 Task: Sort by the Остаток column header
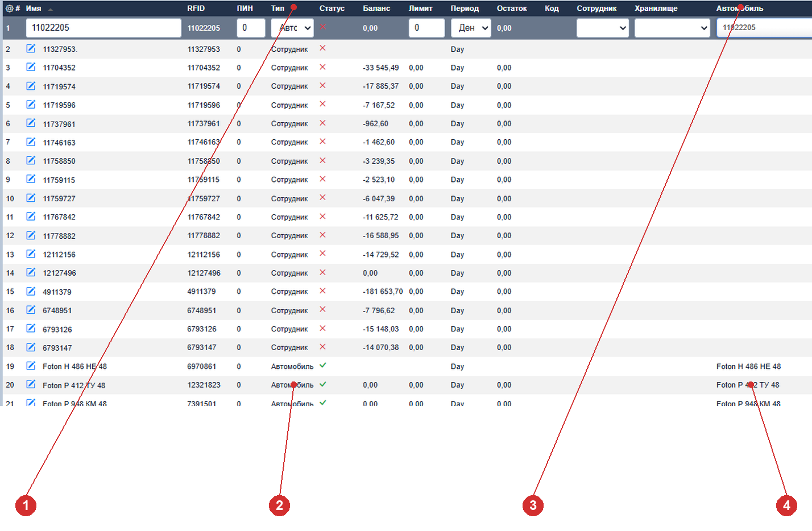pos(512,9)
